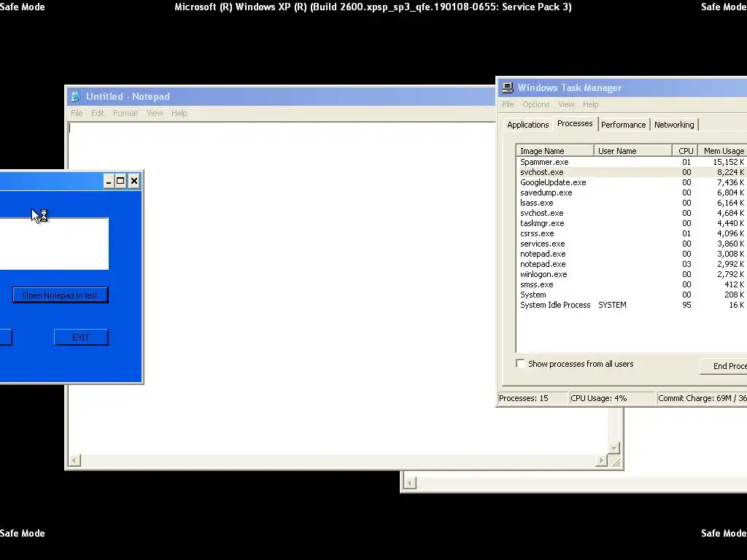Sort processes by Image Name column
Screen dimensions: 747x560
pos(555,151)
